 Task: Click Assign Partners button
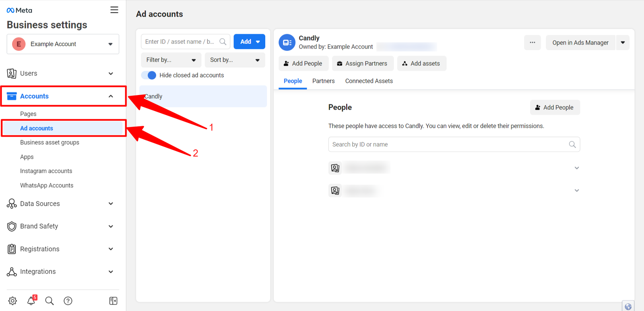[x=363, y=63]
